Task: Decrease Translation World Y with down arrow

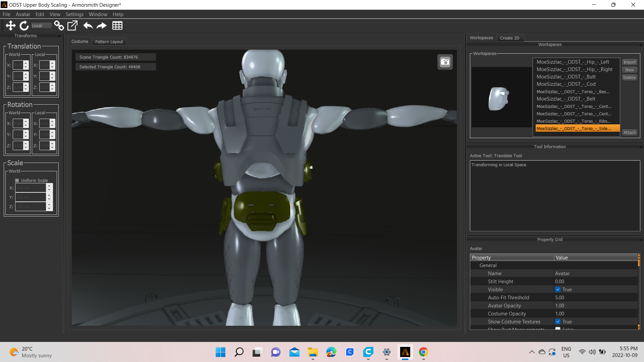Action: coord(26,78)
